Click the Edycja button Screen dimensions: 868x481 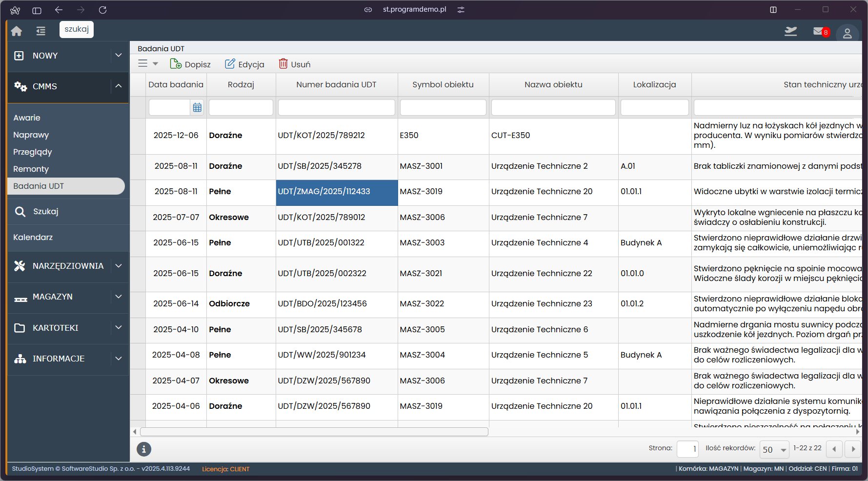coord(244,64)
